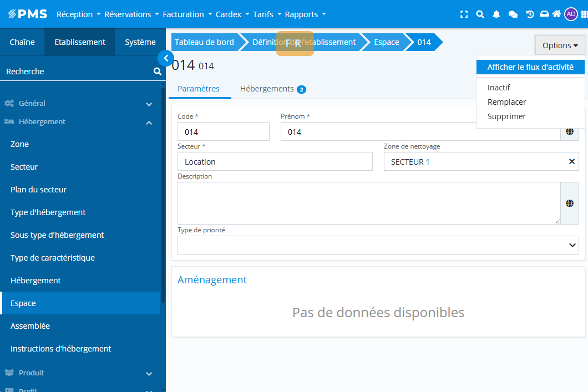Open the notifications bell
This screenshot has height=392, width=588.
click(496, 14)
